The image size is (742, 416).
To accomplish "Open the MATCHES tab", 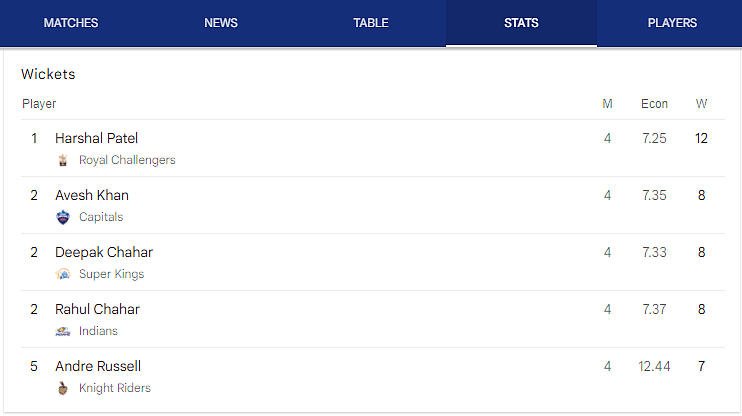I will [71, 23].
